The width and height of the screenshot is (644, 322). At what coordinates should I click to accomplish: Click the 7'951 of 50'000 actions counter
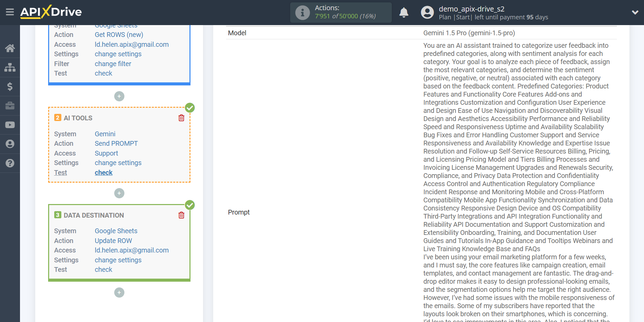[x=345, y=16]
